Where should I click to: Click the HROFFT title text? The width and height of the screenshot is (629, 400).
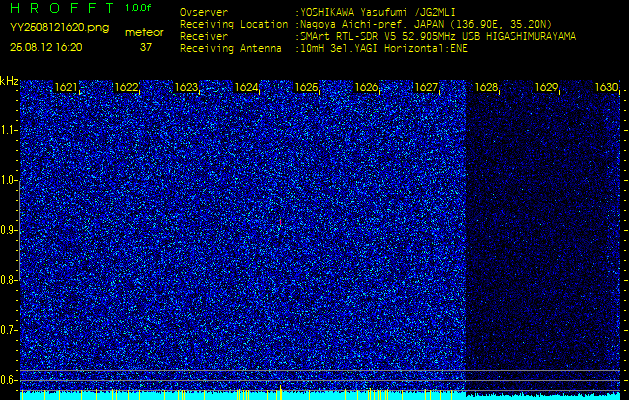[x=62, y=8]
